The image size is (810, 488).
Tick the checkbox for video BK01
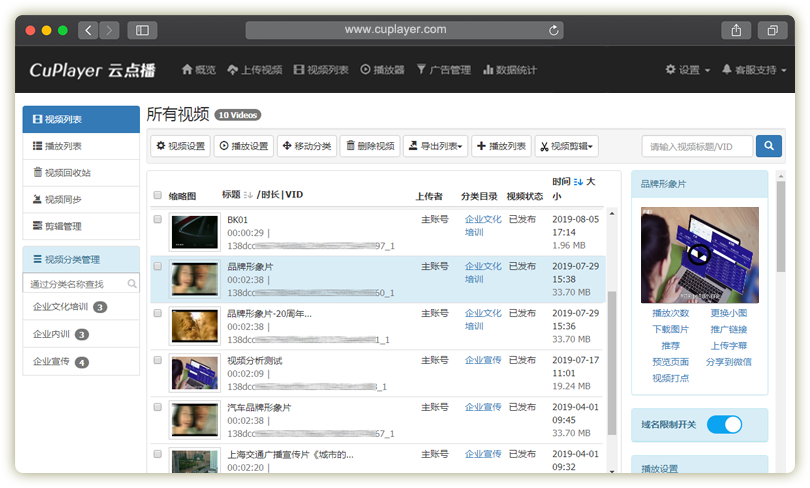pos(157,219)
